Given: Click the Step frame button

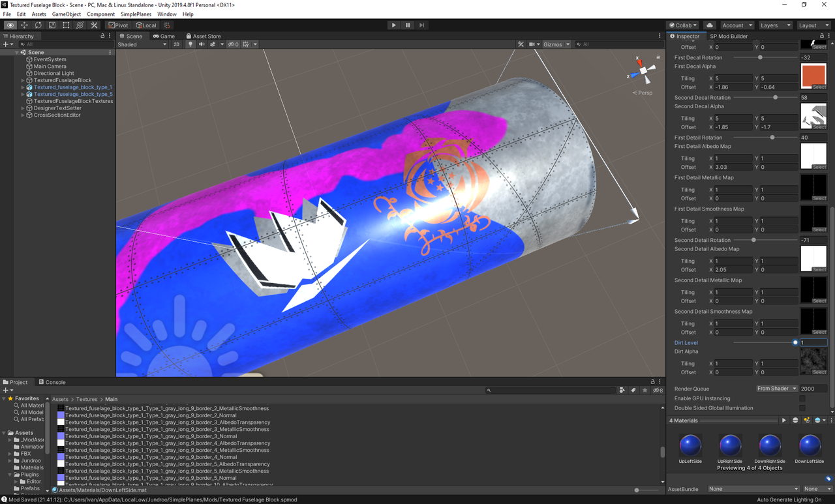Looking at the screenshot, I should [422, 25].
